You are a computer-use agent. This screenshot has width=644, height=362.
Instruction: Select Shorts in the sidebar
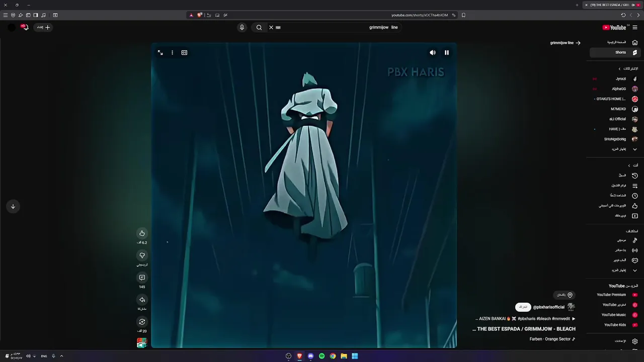tap(615, 52)
